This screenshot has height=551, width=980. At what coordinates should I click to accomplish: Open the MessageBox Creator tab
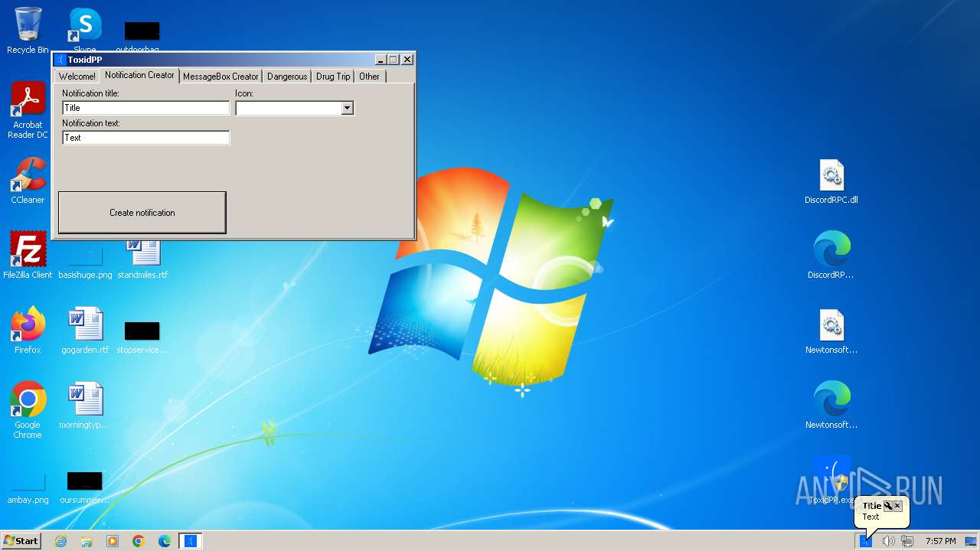click(x=220, y=77)
